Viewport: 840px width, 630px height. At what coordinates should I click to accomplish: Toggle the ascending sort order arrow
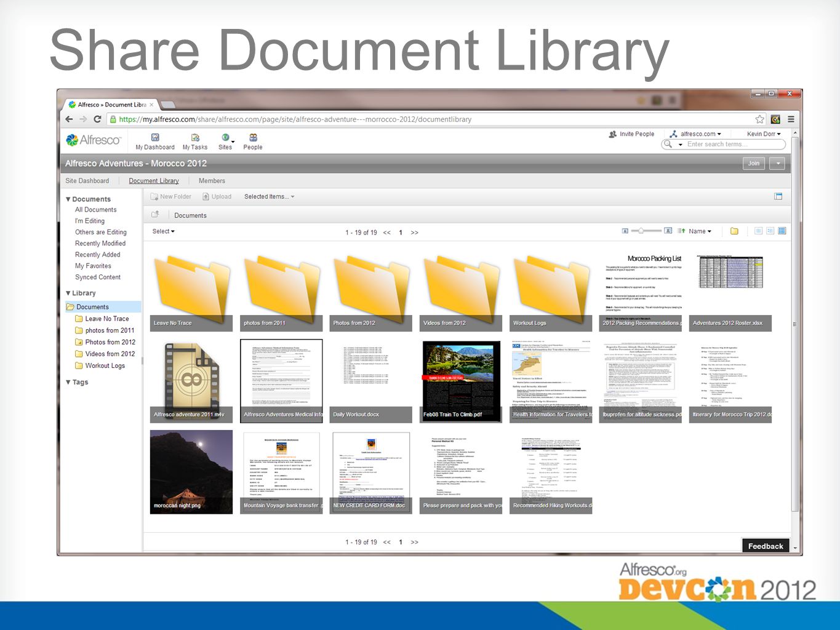click(x=681, y=231)
